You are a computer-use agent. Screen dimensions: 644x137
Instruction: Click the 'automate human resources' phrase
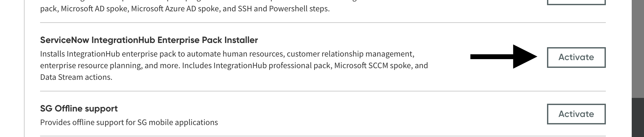point(234,54)
